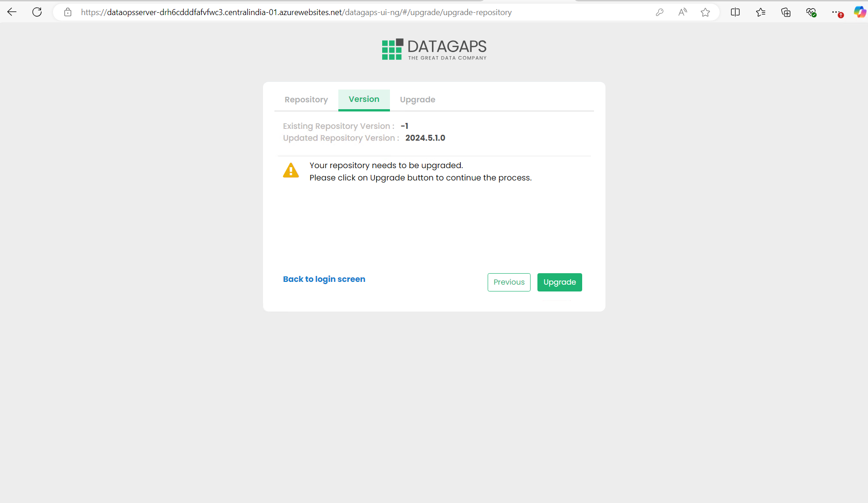Click Back to login screen link
The width and height of the screenshot is (868, 503).
point(324,279)
